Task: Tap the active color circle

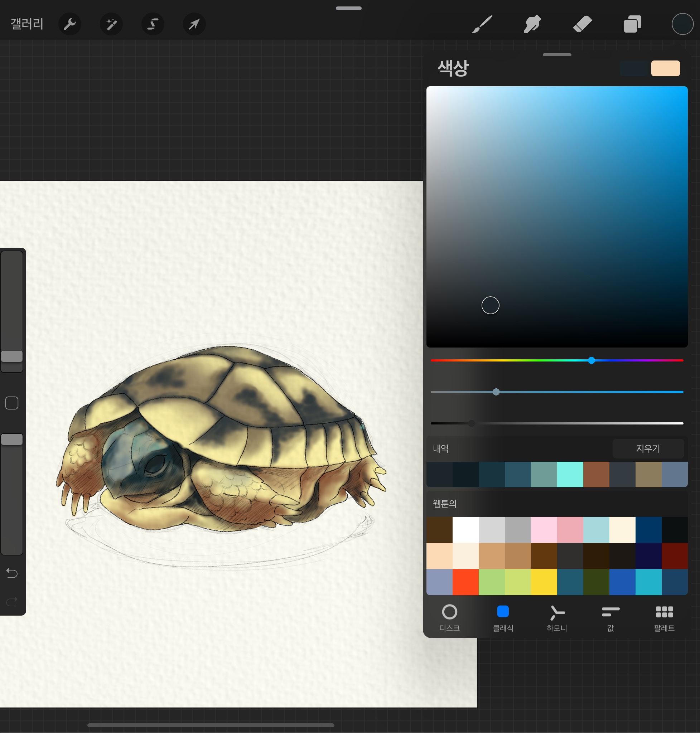Action: click(682, 24)
